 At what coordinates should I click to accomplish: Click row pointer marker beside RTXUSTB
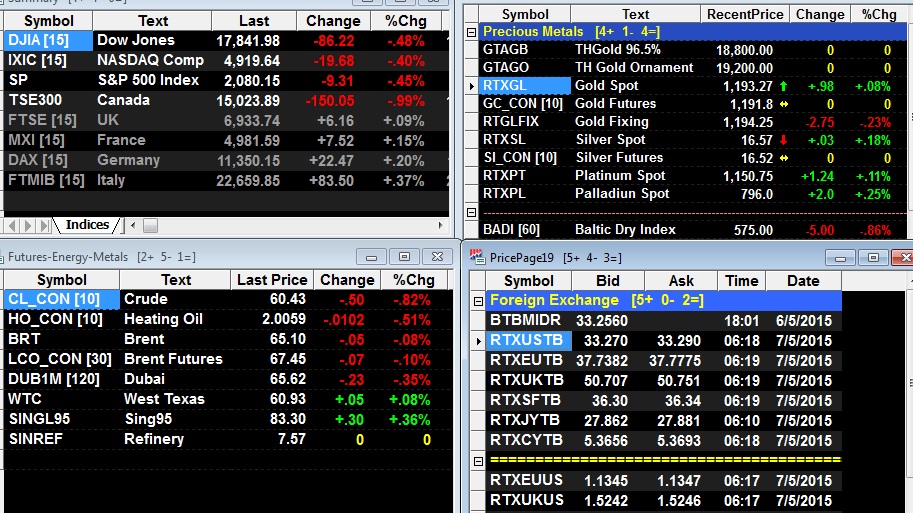click(x=478, y=341)
